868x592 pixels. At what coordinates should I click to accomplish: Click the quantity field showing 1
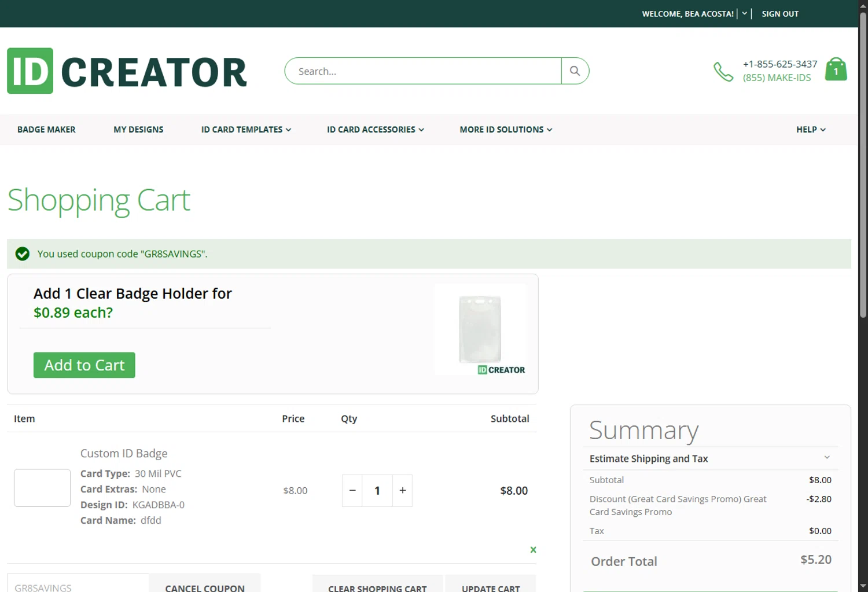click(377, 491)
